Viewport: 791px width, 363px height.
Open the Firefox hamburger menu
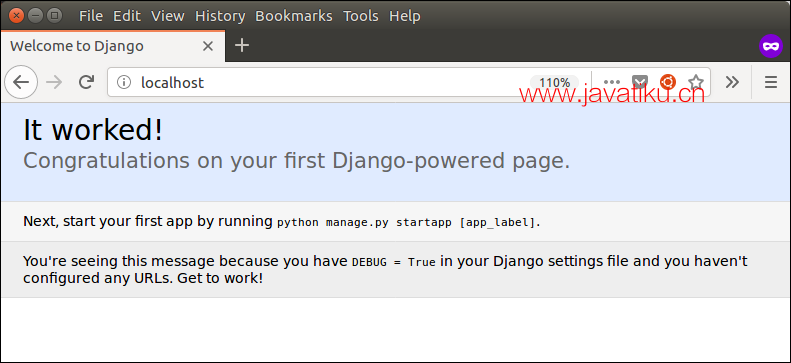tap(771, 82)
